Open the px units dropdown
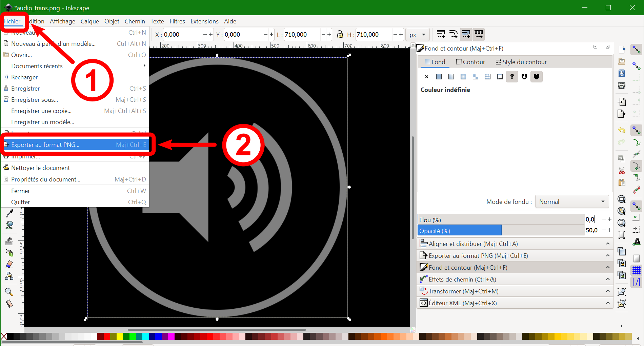This screenshot has height=346, width=644. click(417, 35)
